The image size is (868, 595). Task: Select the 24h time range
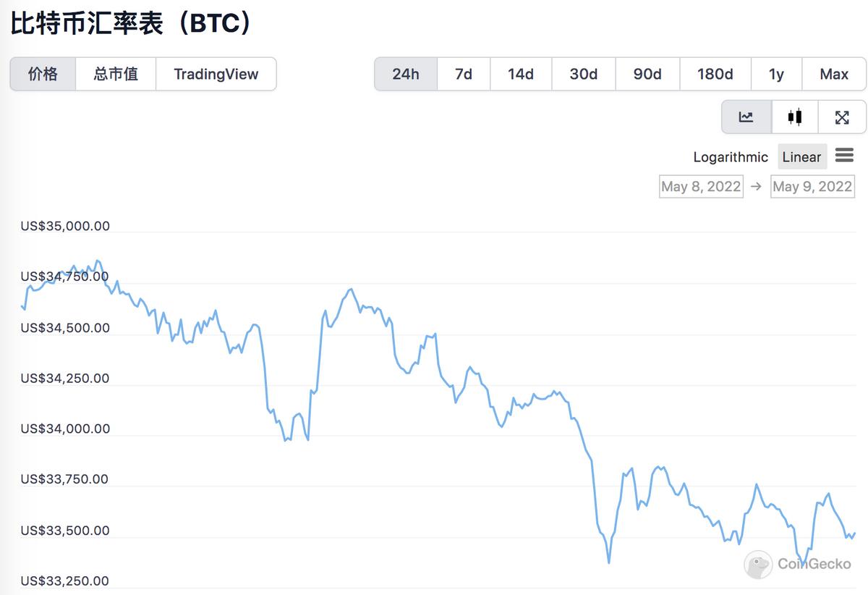(x=406, y=74)
